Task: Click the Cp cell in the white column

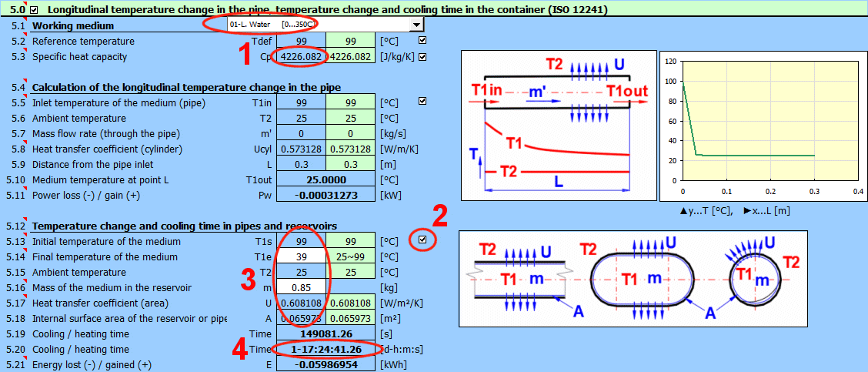Action: click(300, 57)
